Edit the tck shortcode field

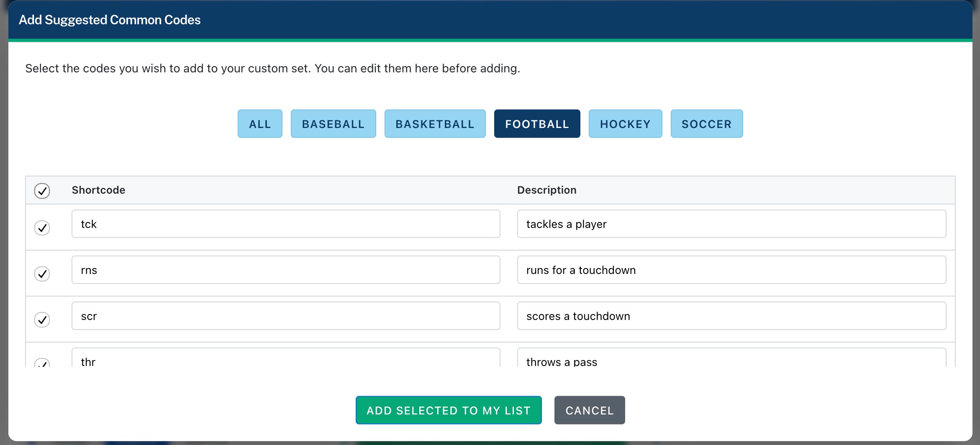[285, 224]
